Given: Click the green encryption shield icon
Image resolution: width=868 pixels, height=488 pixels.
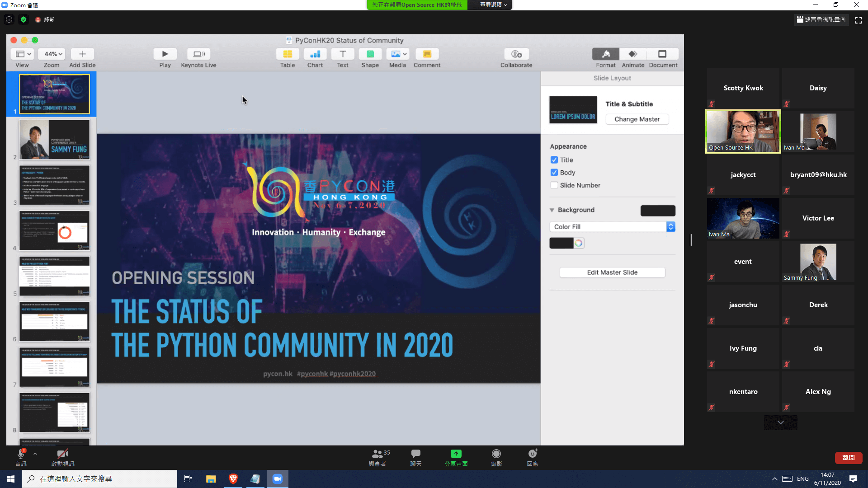Looking at the screenshot, I should point(24,19).
